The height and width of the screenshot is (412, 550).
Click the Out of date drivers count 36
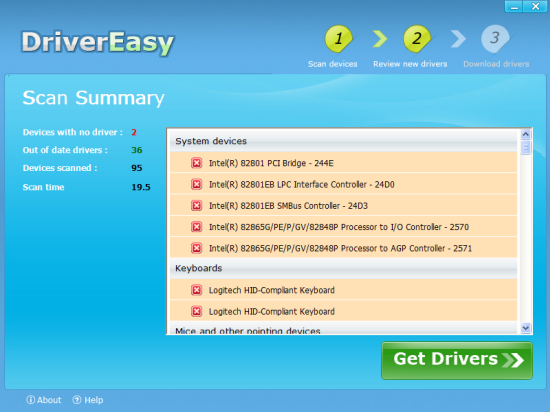pyautogui.click(x=137, y=150)
